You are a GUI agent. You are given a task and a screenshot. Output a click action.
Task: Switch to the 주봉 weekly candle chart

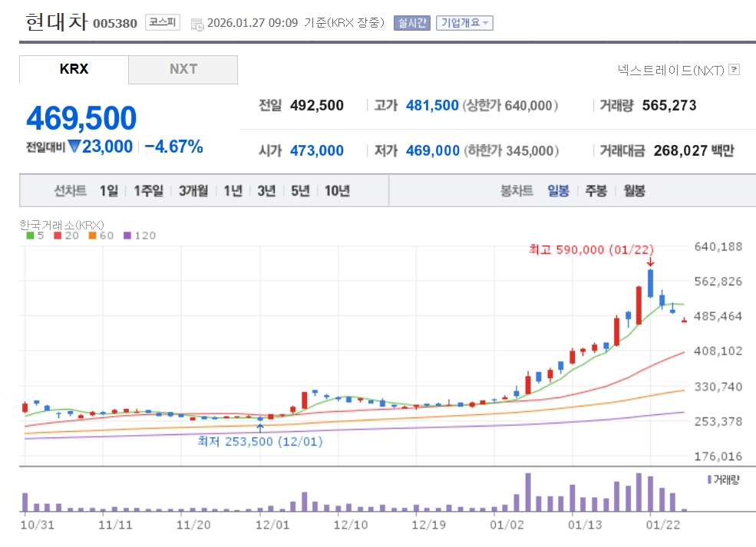(596, 191)
